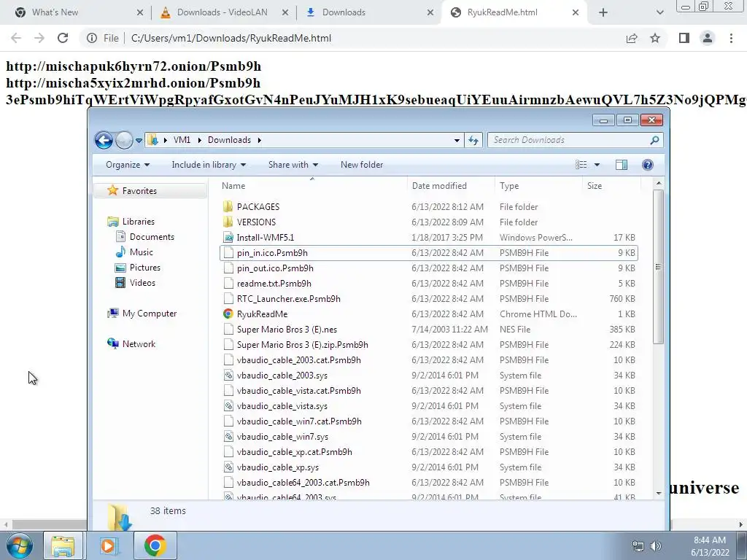
Task: Toggle Chrome side panel
Action: (684, 38)
